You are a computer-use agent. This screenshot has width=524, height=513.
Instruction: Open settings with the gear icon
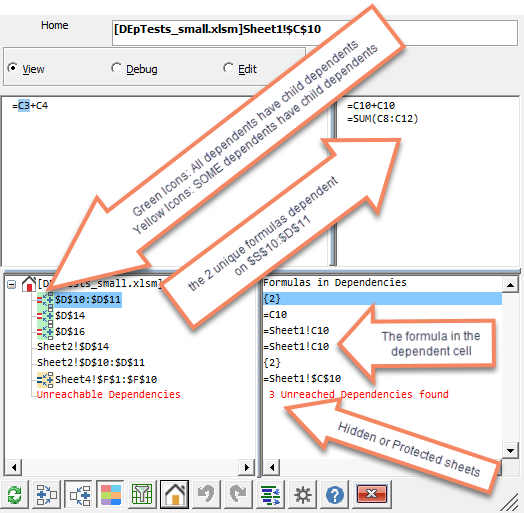(x=302, y=494)
